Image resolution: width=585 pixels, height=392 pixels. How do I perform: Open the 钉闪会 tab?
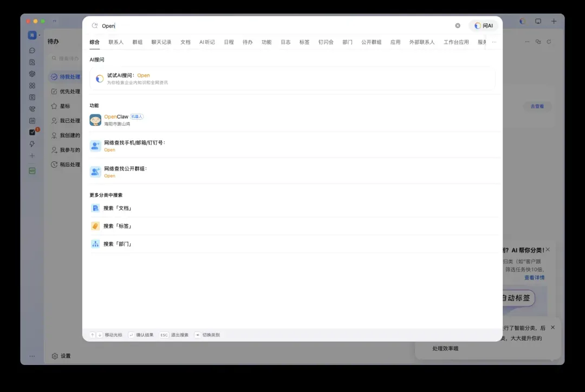(326, 42)
